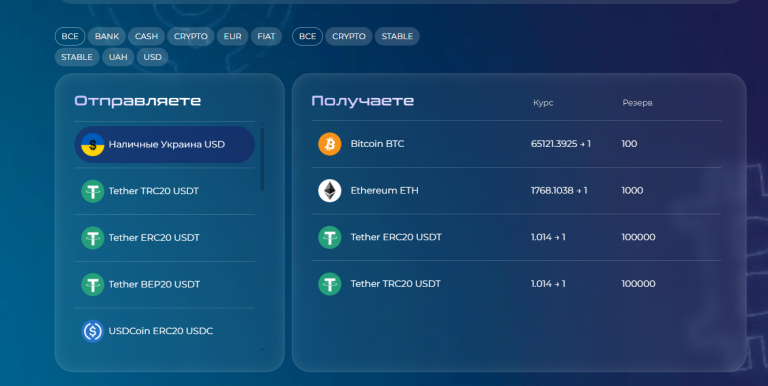Select Bitcoin BTC as receive currency
The width and height of the screenshot is (768, 386).
(516, 144)
